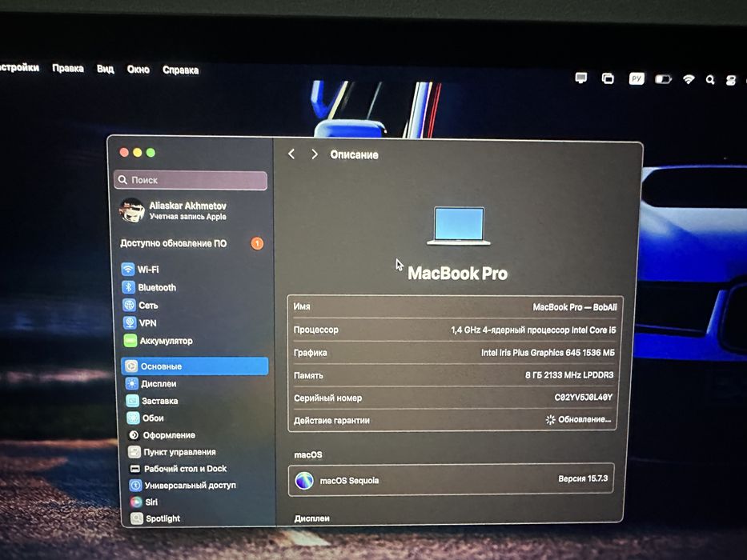
Task: Open Рабочий стол и Dock settings
Action: coord(179,469)
